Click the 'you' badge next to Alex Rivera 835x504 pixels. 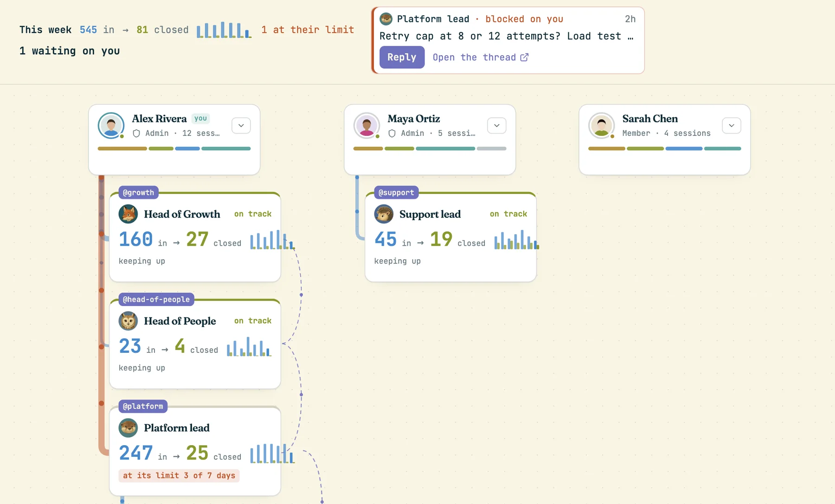tap(201, 119)
